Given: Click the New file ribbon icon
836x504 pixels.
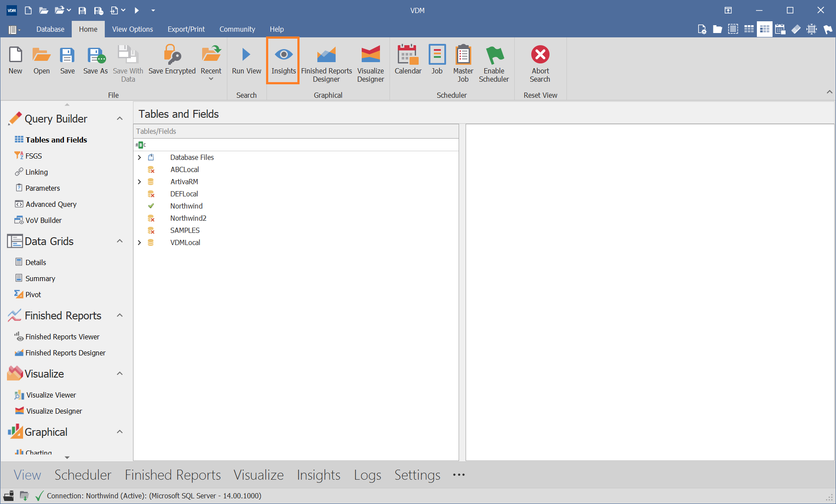Looking at the screenshot, I should coord(15,55).
